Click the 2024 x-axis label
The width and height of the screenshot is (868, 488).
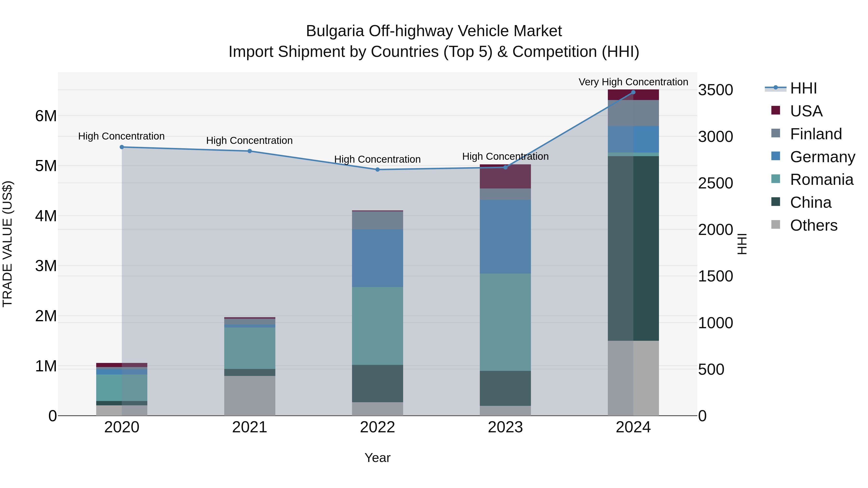tap(633, 427)
